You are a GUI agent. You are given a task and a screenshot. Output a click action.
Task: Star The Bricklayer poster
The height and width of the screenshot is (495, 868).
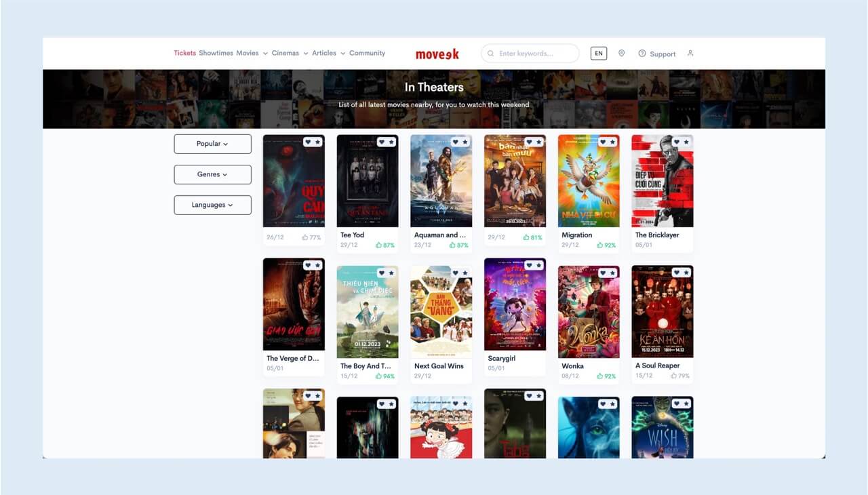pyautogui.click(x=686, y=142)
